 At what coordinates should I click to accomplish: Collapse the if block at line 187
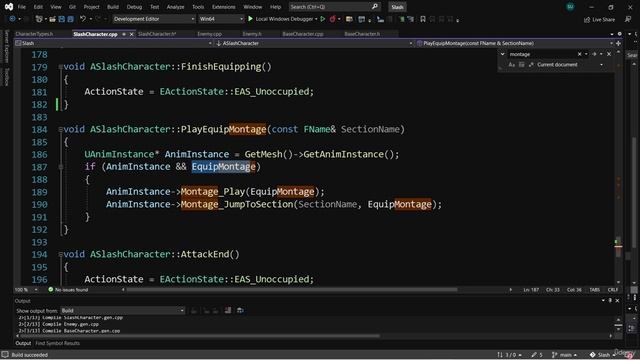pyautogui.click(x=60, y=167)
